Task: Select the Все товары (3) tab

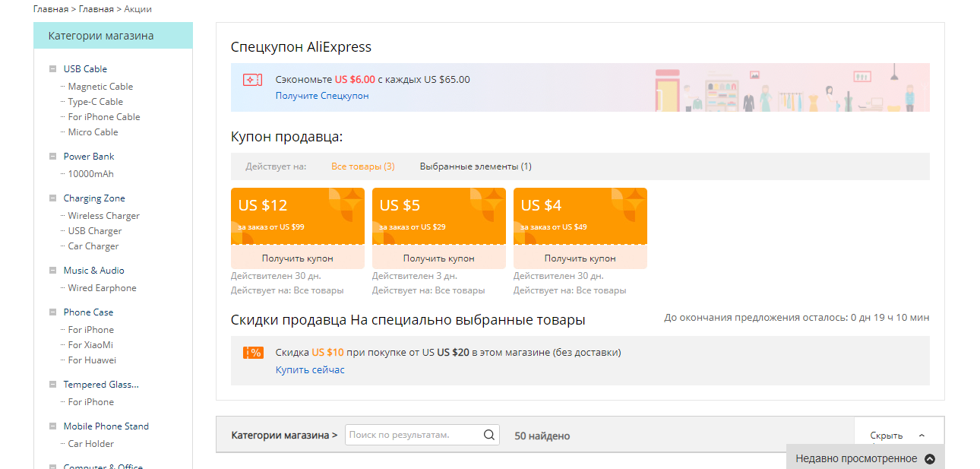Action: (363, 166)
